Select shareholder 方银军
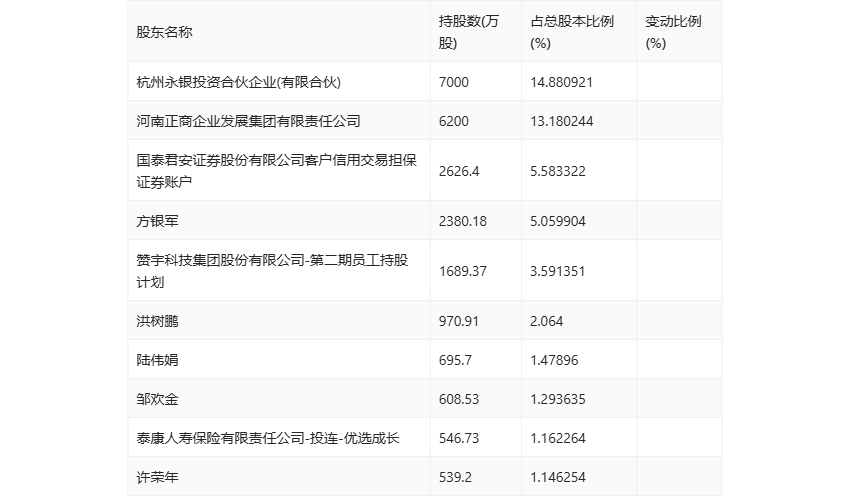Viewport: 850px width, 496px height. pos(157,221)
